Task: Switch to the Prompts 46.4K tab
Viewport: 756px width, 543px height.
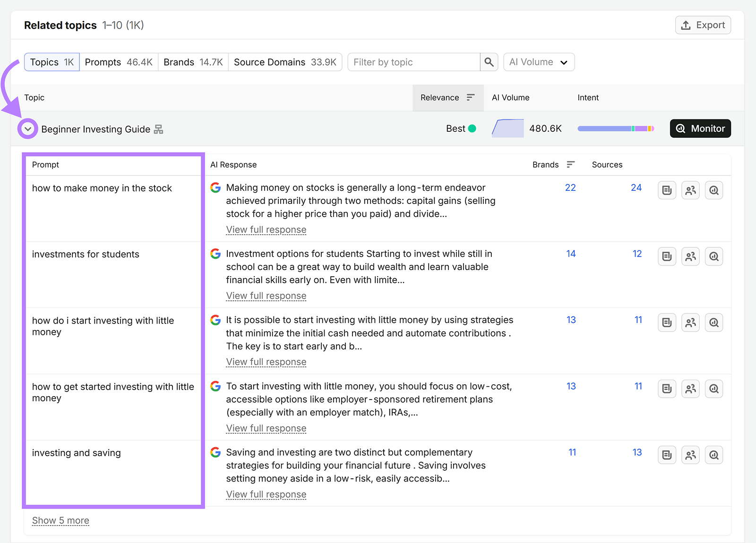Action: 119,62
